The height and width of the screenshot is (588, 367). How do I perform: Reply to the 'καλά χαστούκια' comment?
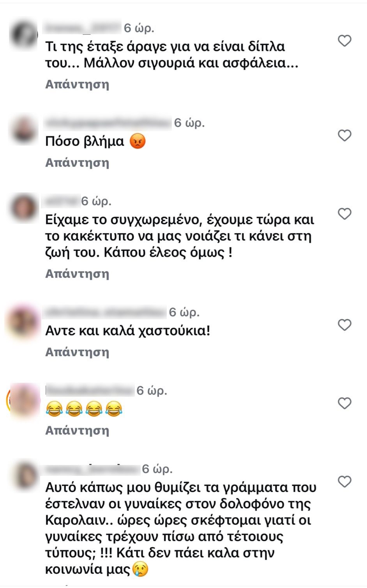77,352
